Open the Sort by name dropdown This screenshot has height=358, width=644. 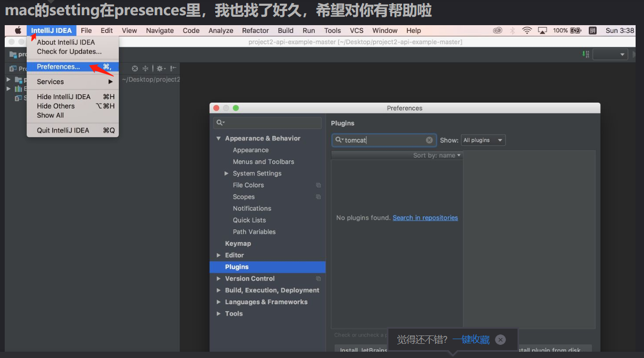[x=437, y=155]
